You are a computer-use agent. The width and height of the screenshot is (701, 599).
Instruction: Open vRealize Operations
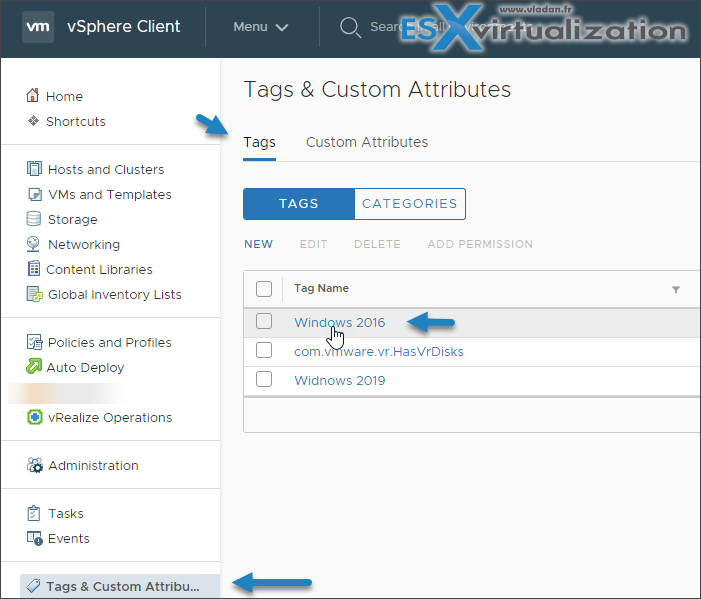click(x=110, y=418)
